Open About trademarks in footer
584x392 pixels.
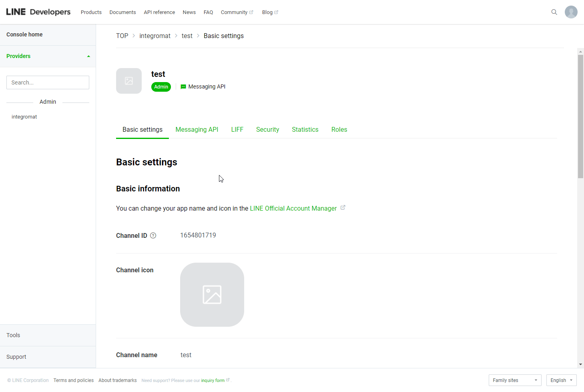point(118,380)
